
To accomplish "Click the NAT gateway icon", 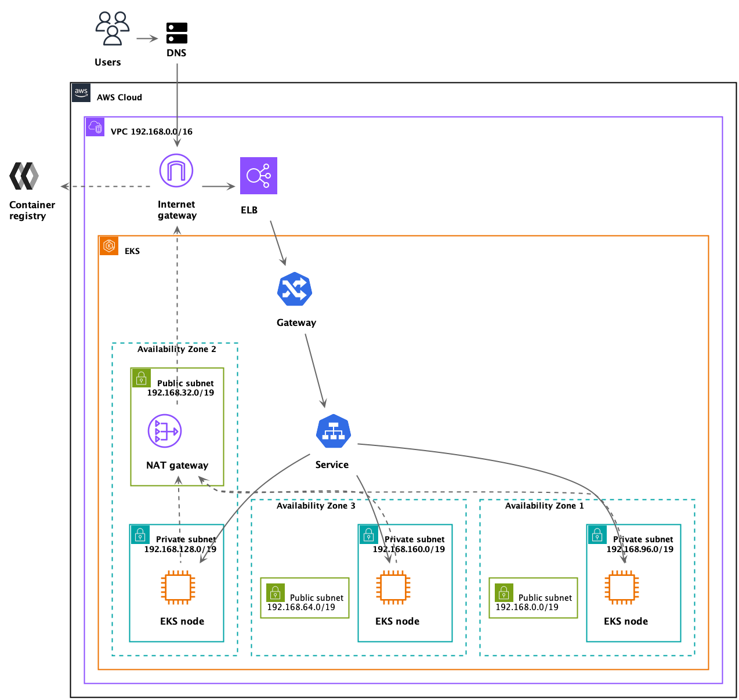I will pos(165,431).
